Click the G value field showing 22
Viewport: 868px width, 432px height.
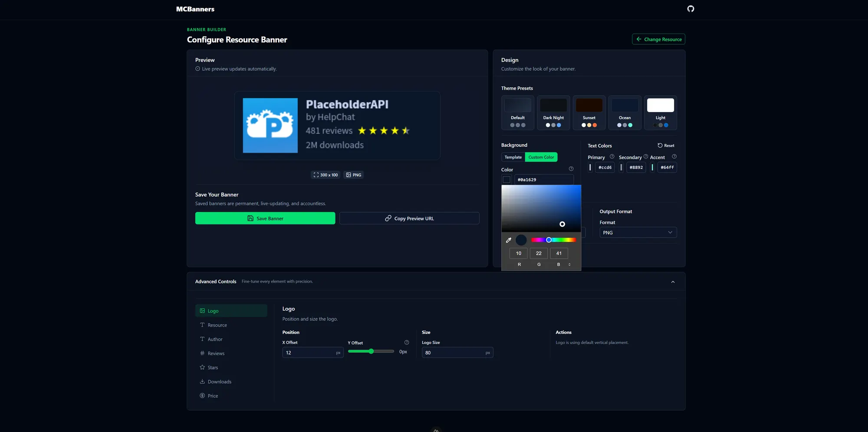539,253
